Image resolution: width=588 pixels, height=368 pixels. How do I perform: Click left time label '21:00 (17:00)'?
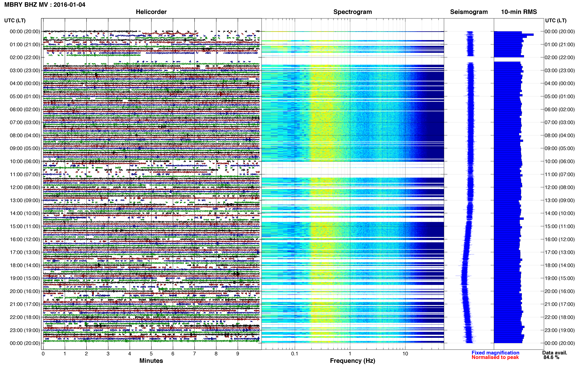pyautogui.click(x=25, y=304)
